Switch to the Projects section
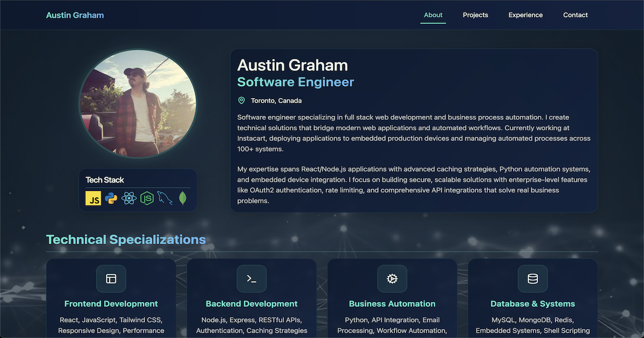 point(475,15)
